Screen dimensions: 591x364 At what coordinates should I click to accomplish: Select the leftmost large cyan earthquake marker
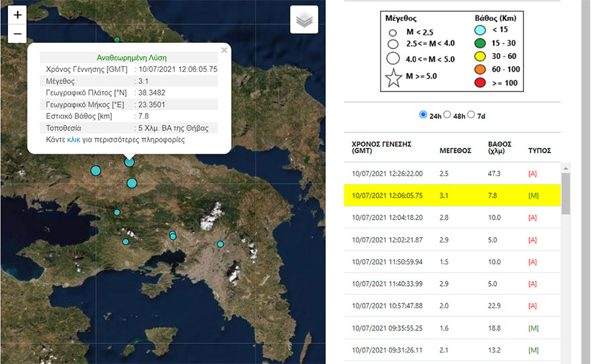coord(96,171)
